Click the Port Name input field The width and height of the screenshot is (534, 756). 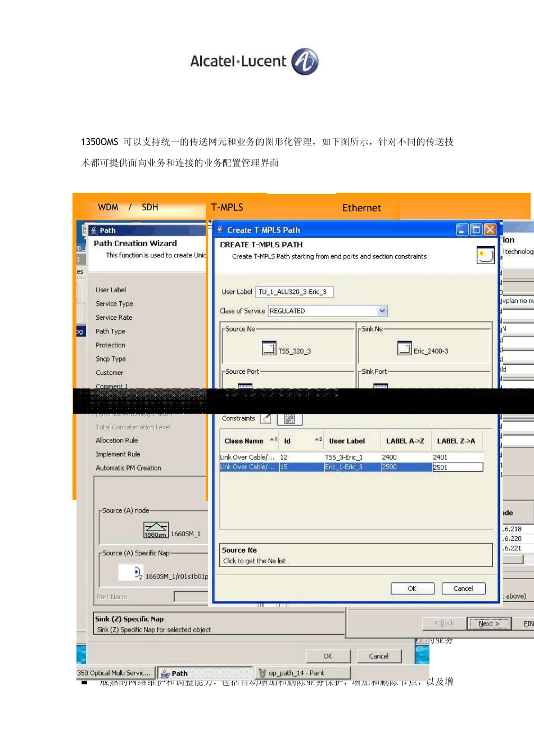pos(191,597)
